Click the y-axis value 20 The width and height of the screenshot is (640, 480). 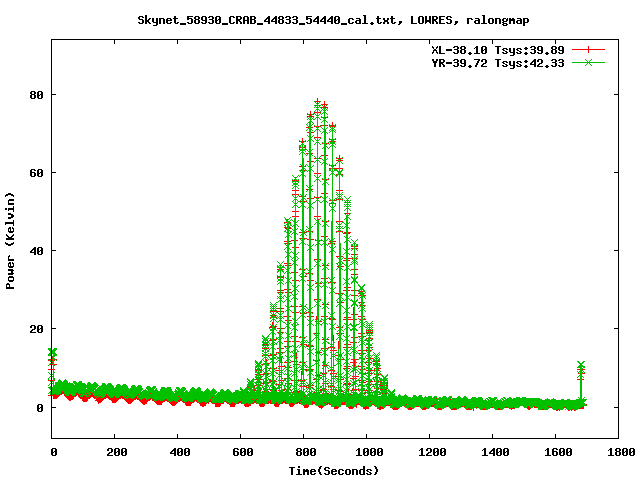click(36, 329)
